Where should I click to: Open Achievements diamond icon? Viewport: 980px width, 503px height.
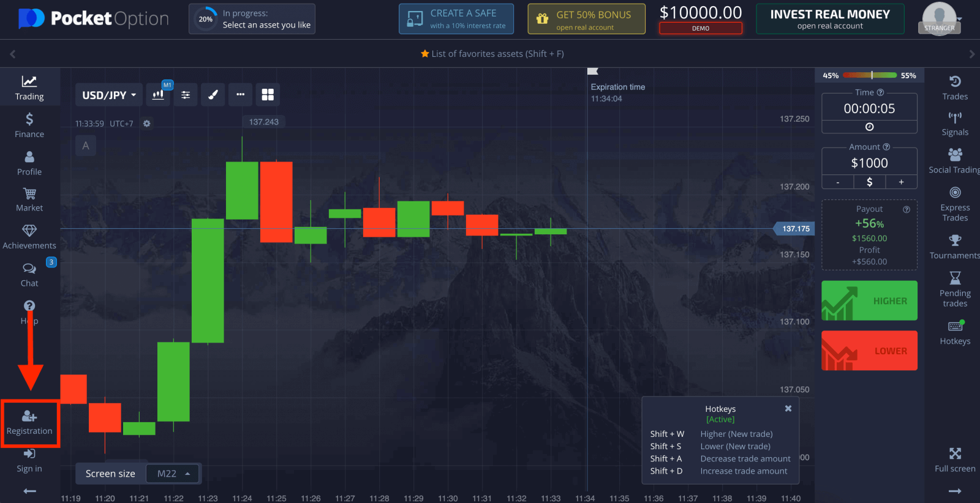click(x=29, y=237)
